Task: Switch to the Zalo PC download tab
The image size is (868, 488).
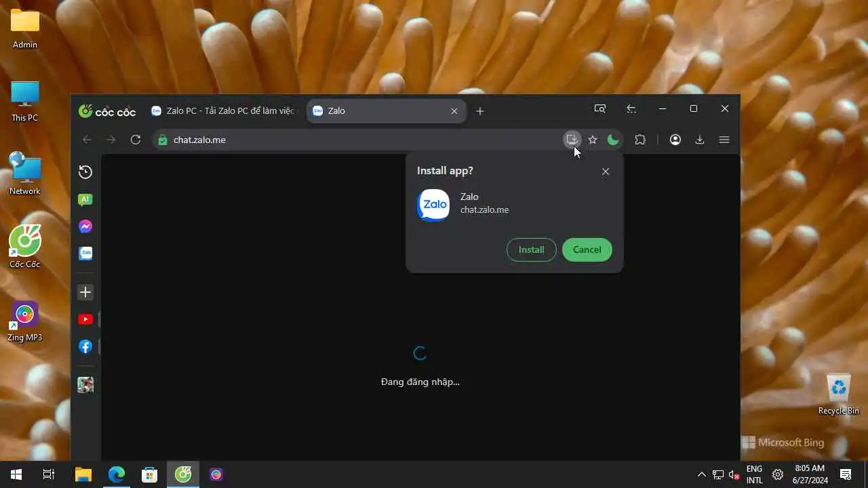Action: coord(224,110)
